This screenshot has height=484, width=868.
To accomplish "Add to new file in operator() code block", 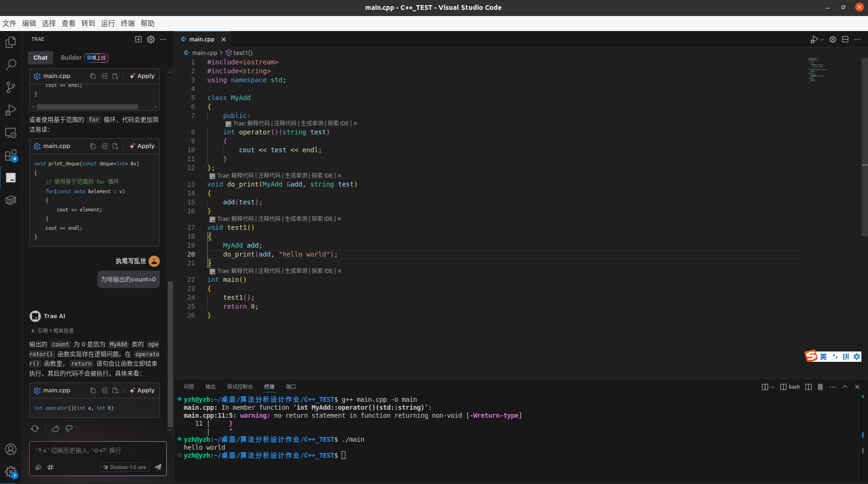I will point(115,390).
